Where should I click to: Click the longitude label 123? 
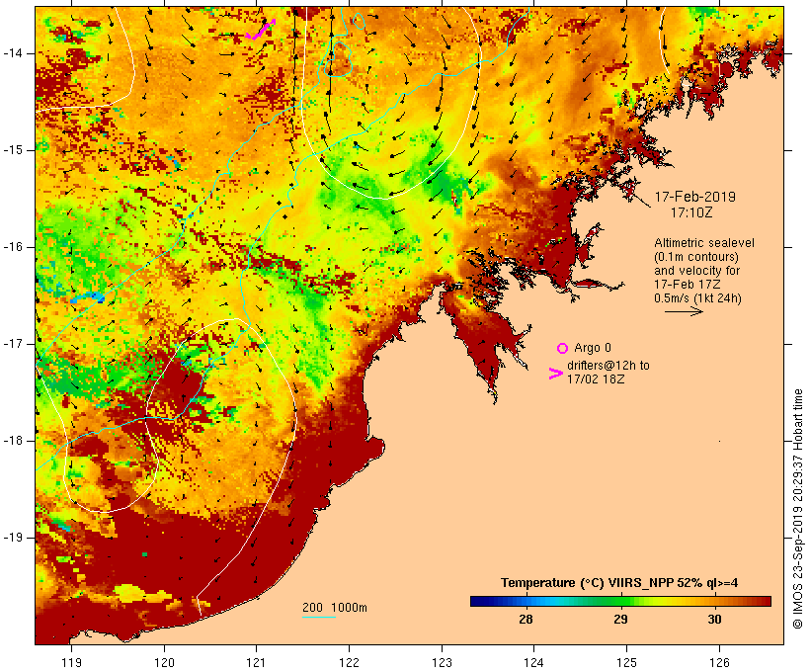click(442, 662)
